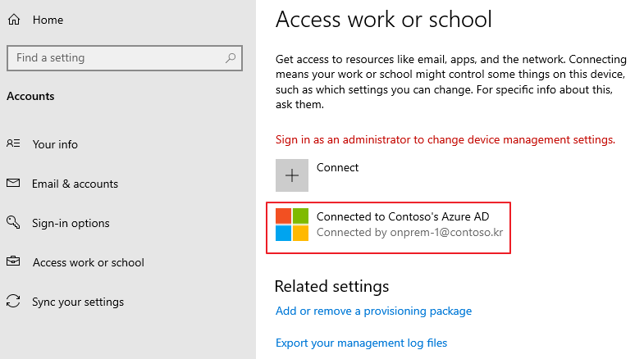This screenshot has width=644, height=359.
Task: Open Add or remove a provisioning package
Action: coord(373,311)
